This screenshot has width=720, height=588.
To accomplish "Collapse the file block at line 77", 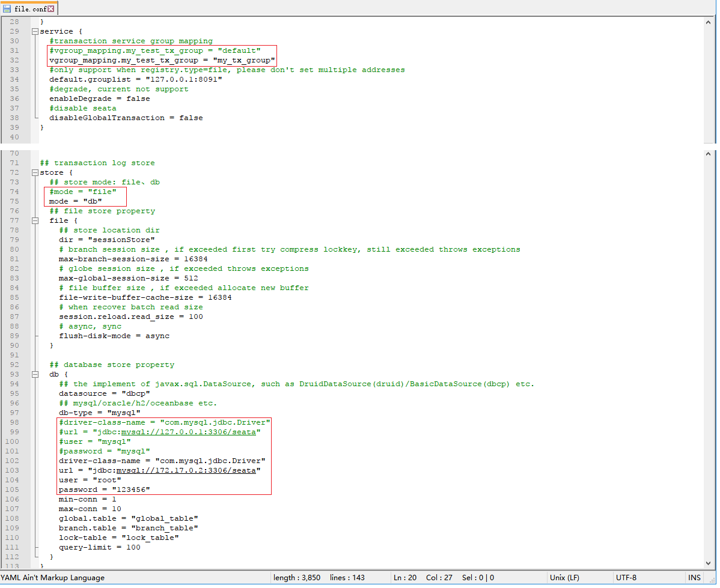I will 35,221.
